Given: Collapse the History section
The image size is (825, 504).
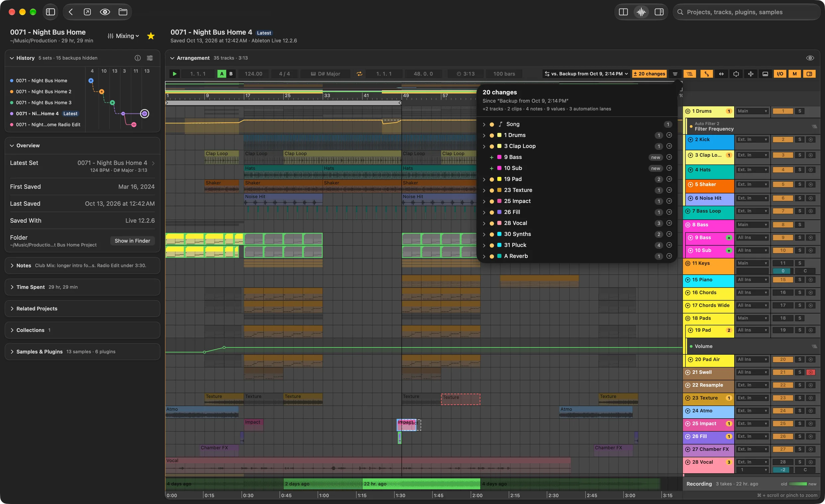Looking at the screenshot, I should coord(12,58).
